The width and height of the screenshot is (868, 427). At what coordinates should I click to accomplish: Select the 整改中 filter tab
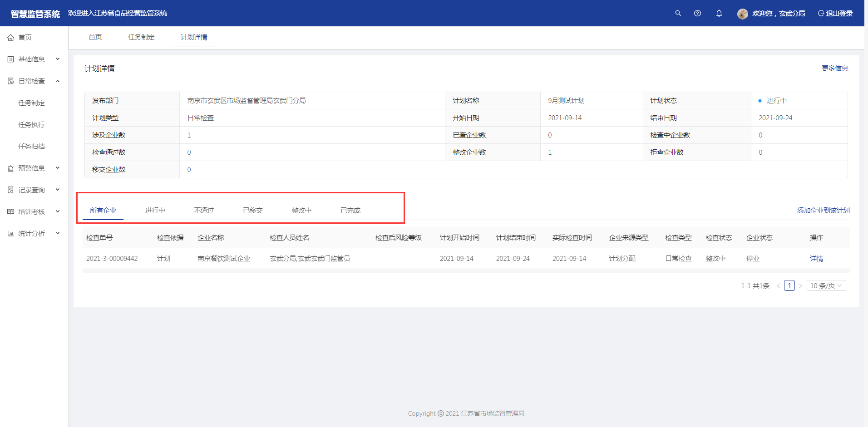click(x=301, y=211)
